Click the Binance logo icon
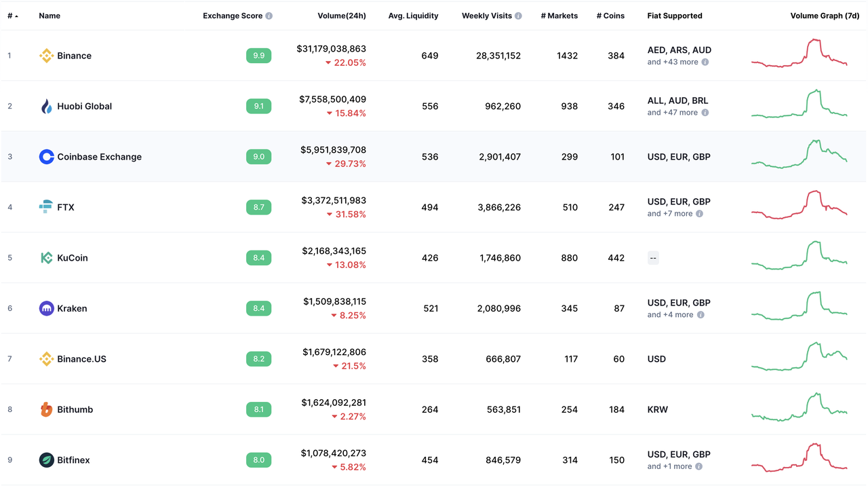 click(46, 56)
